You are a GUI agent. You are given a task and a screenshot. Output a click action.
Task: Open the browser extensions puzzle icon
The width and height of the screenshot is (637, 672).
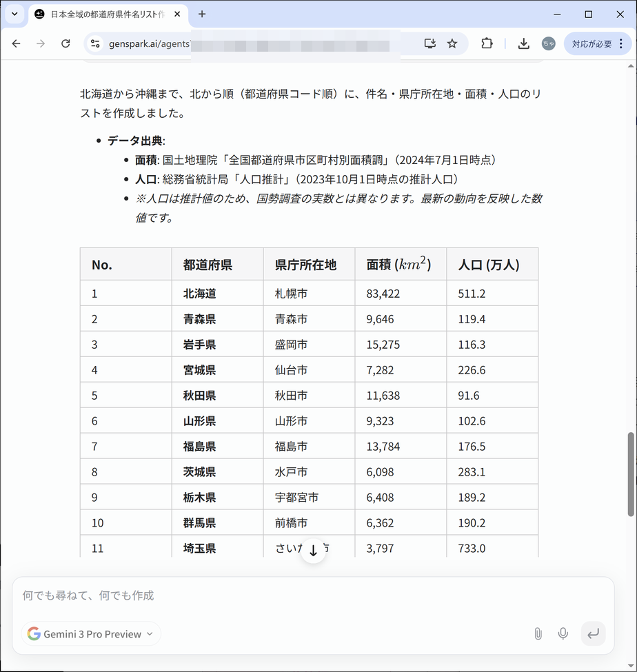(x=487, y=43)
